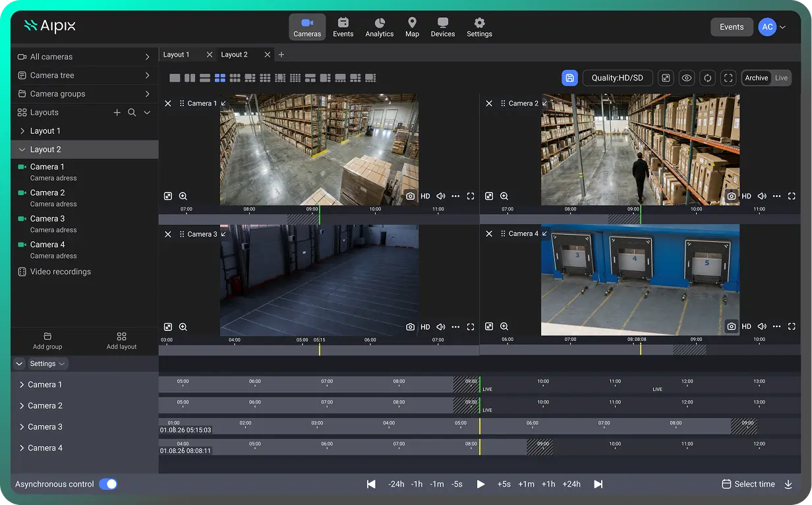Open more options for Camera 1
The width and height of the screenshot is (812, 505).
pos(455,196)
